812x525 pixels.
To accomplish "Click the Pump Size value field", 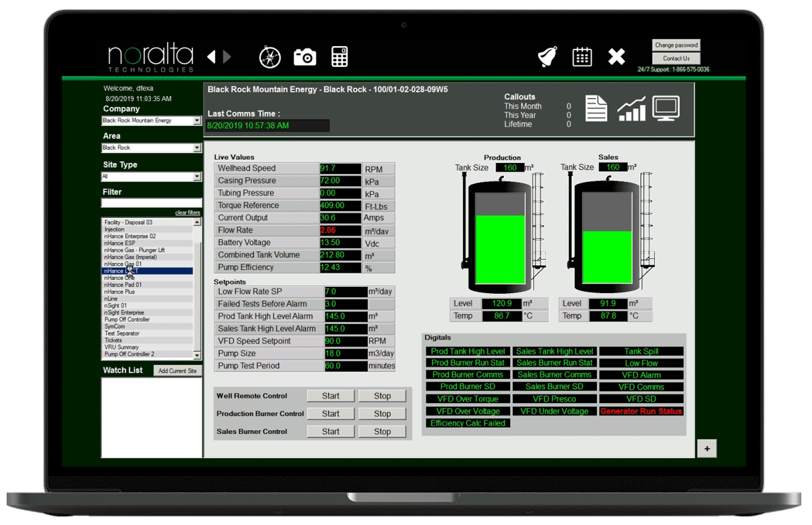I will [x=345, y=354].
